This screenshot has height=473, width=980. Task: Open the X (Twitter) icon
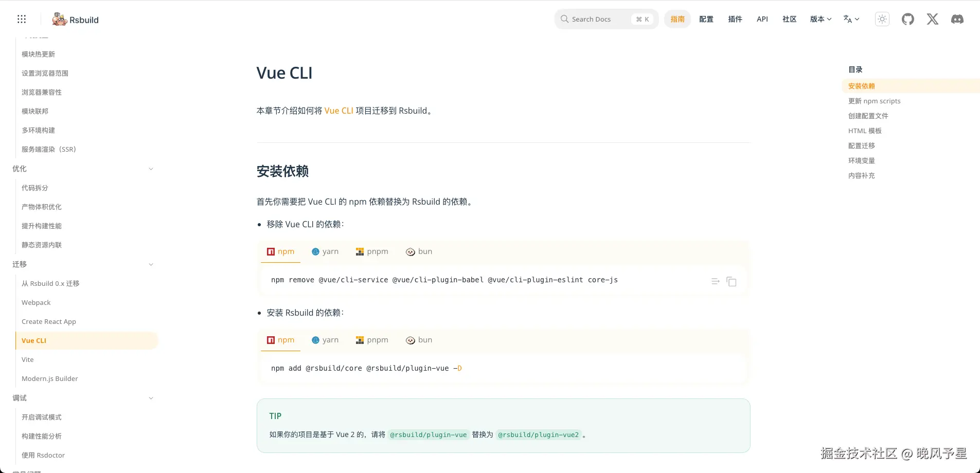[x=933, y=19]
